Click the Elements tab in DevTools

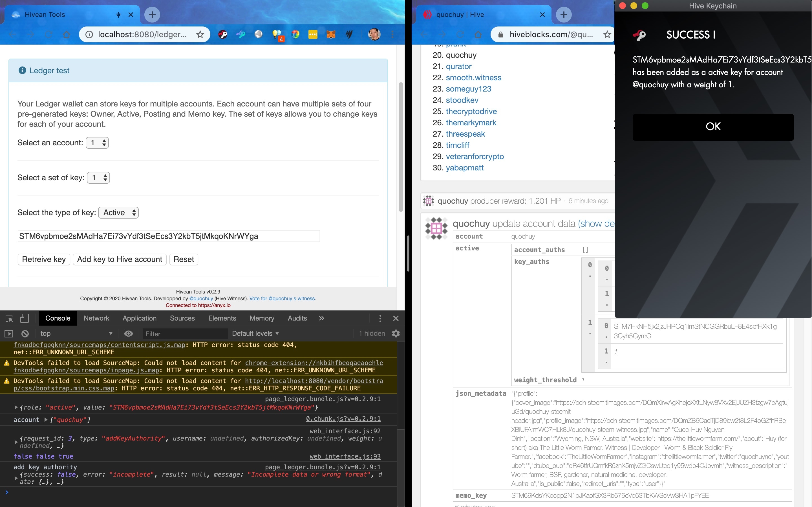tap(222, 317)
